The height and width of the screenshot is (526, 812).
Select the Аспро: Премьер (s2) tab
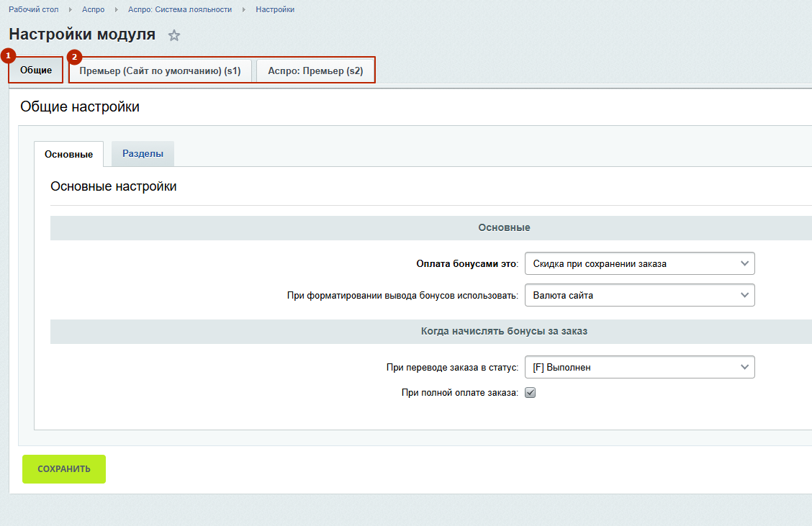click(315, 71)
